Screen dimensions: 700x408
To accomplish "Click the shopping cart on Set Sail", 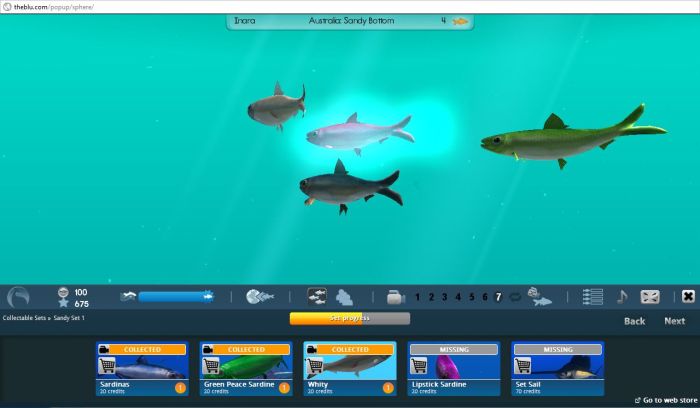I will tap(523, 366).
